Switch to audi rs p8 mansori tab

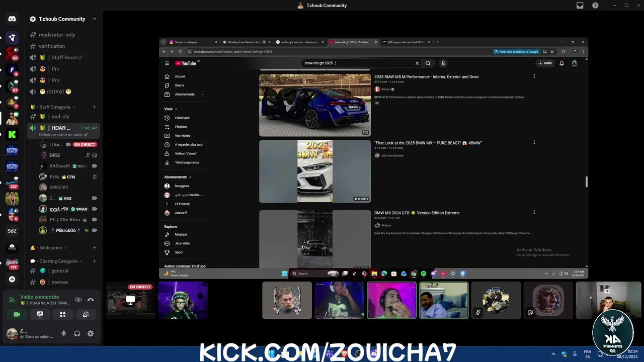(x=300, y=42)
